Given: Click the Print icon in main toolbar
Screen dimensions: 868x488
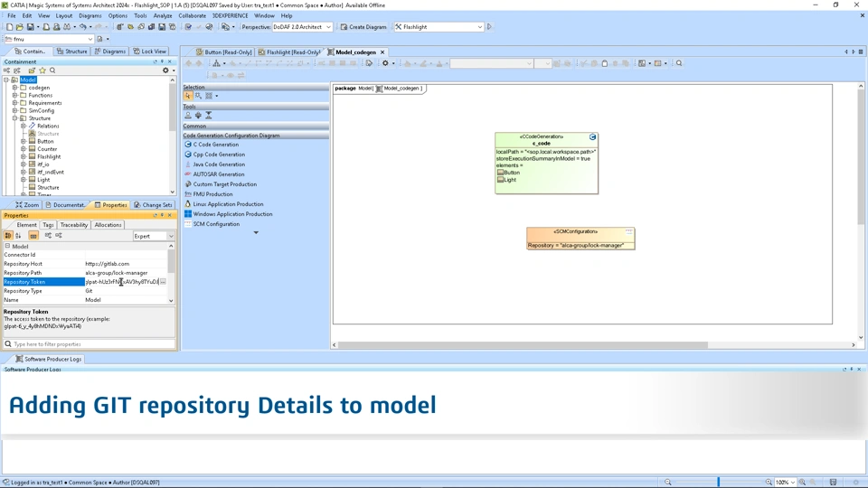Looking at the screenshot, I should pyautogui.click(x=46, y=26).
